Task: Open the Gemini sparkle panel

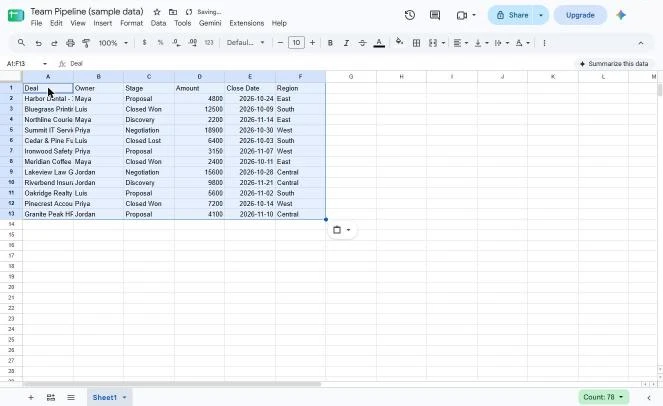Action: [x=621, y=15]
